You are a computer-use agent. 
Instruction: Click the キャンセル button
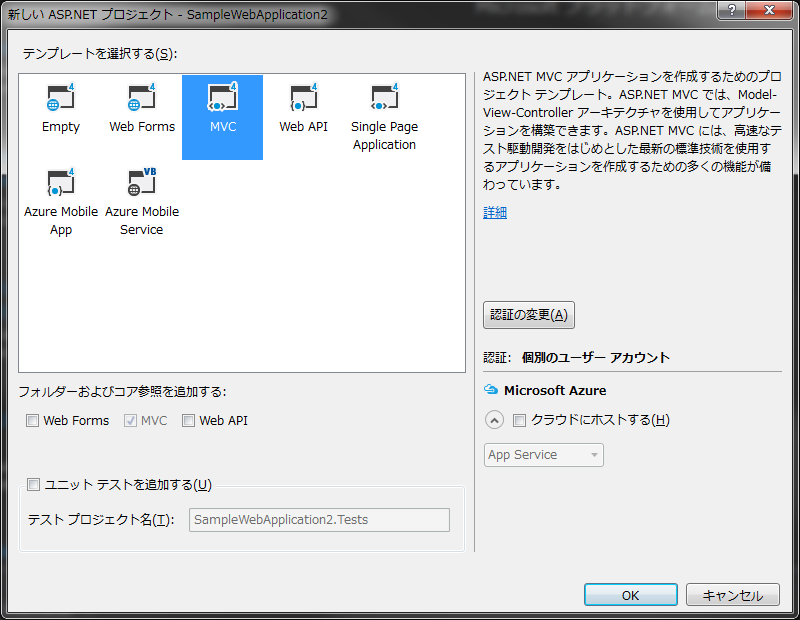[733, 595]
